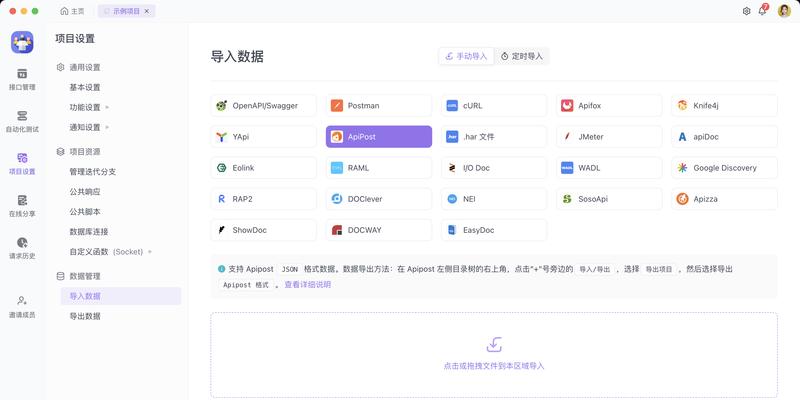Switch to 定时导入 tab

click(x=521, y=56)
